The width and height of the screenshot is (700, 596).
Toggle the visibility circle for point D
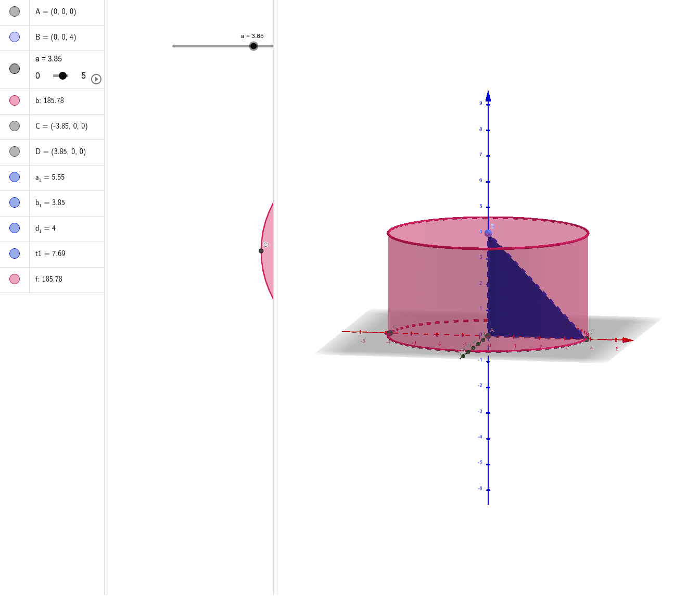(x=15, y=151)
